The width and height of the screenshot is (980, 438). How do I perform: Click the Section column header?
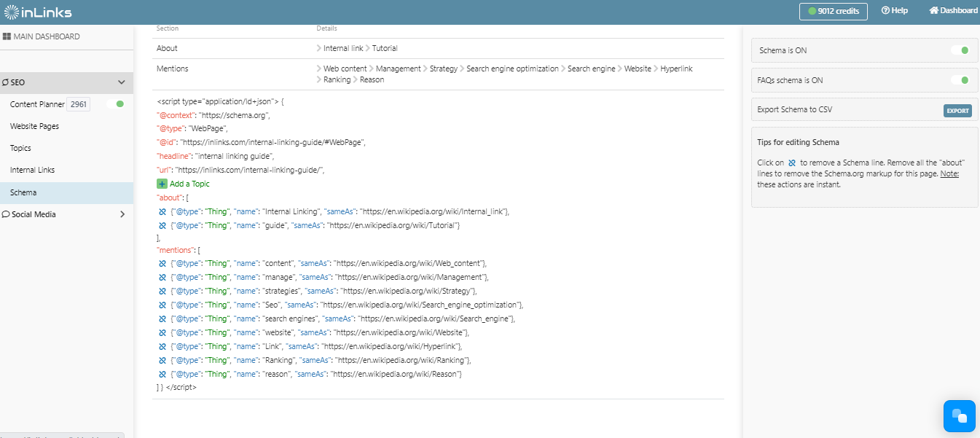click(x=168, y=28)
